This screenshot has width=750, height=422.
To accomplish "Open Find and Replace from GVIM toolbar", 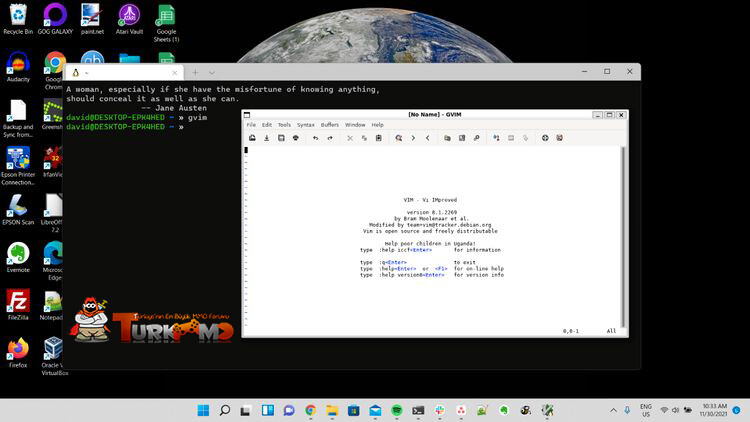I will point(398,138).
